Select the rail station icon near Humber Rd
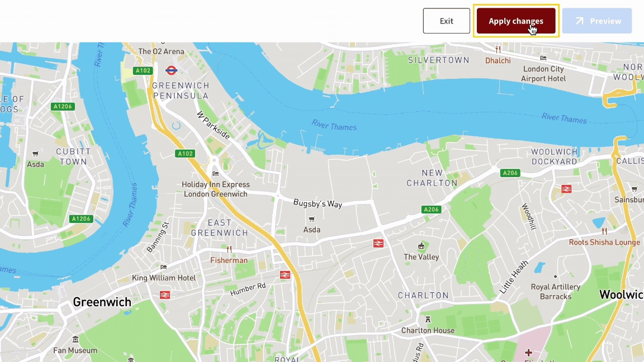Screen dimensions: 644x362 (x=285, y=275)
